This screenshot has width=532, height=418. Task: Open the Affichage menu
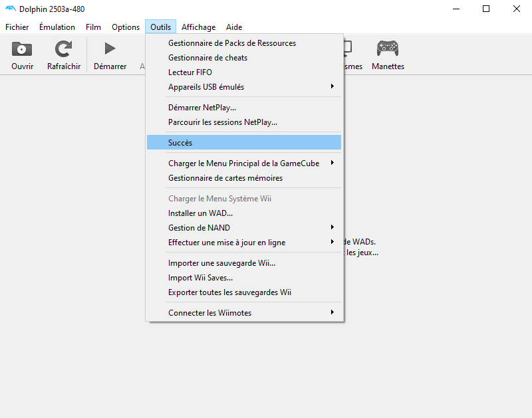click(x=198, y=27)
